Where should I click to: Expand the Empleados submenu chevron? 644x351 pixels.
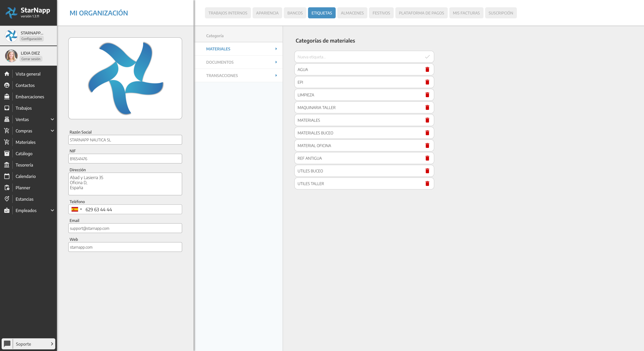tap(52, 210)
